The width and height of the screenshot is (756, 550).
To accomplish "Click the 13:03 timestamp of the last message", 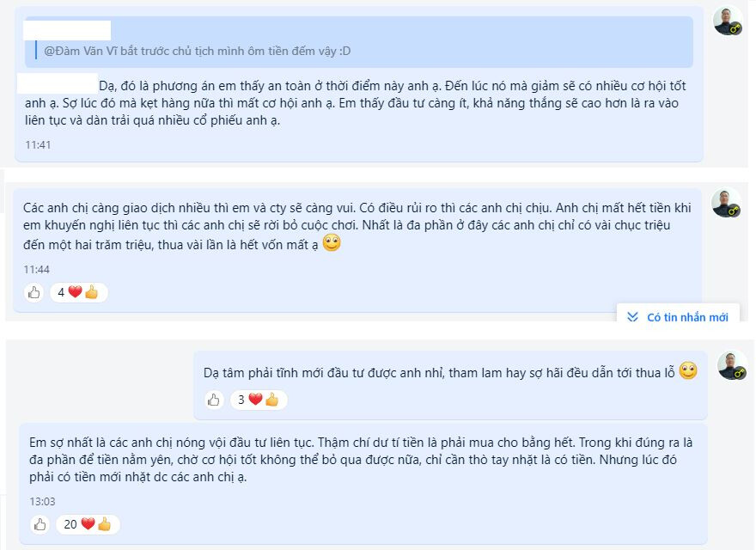I will click(x=42, y=502).
